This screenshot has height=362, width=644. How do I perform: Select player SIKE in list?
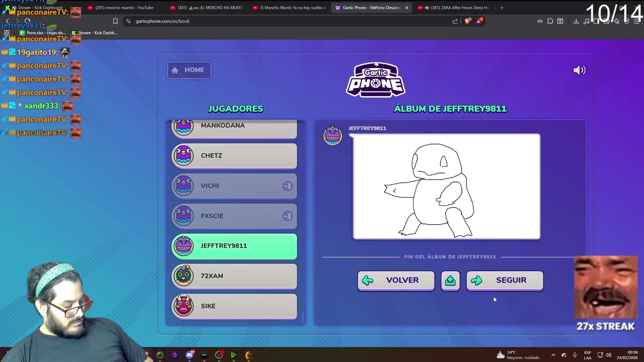(x=234, y=306)
